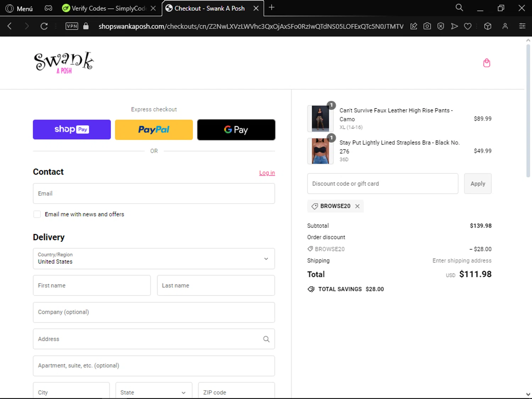Open the easy setup sliders icon
This screenshot has height=399, width=532.
522,26
